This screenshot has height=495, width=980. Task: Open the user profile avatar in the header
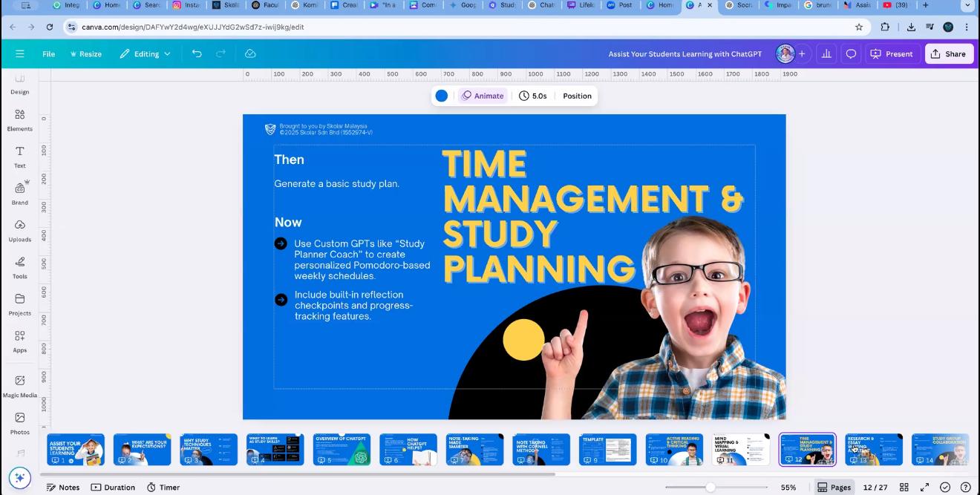(x=785, y=53)
